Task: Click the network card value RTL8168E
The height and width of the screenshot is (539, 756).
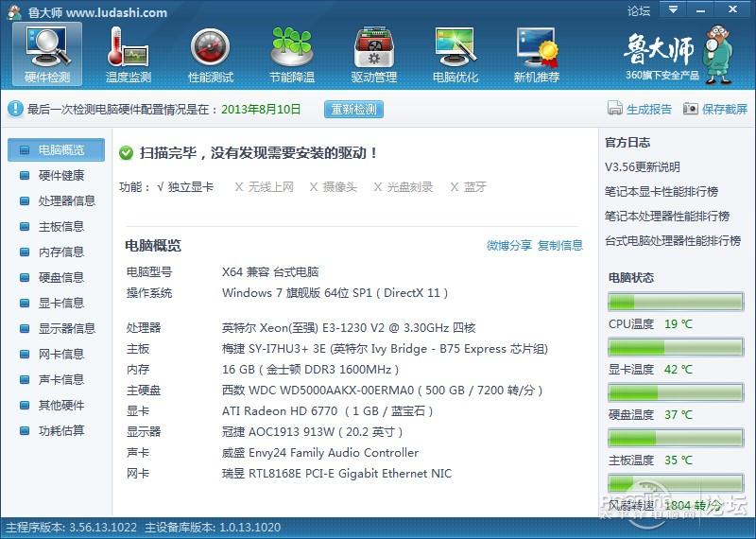Action: click(x=337, y=474)
